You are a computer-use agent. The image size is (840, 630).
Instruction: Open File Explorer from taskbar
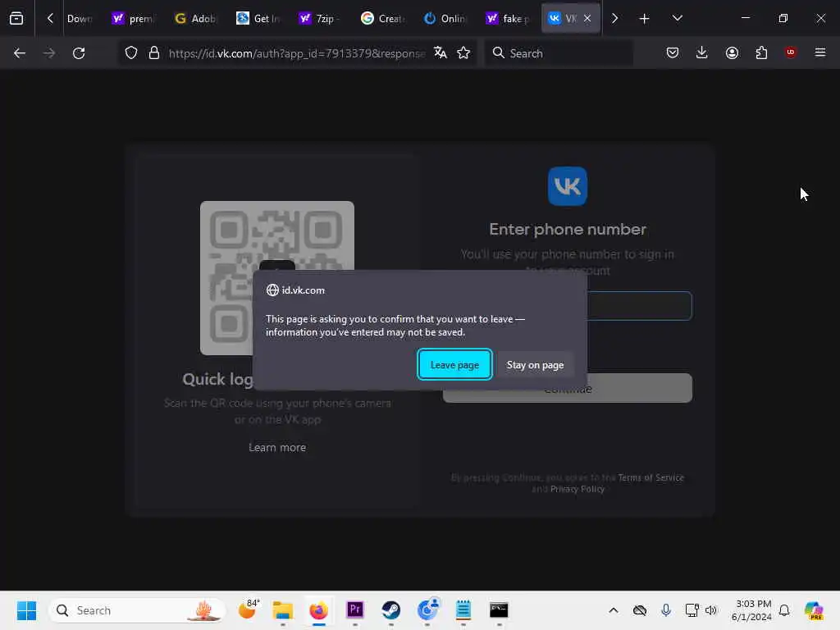(x=282, y=610)
